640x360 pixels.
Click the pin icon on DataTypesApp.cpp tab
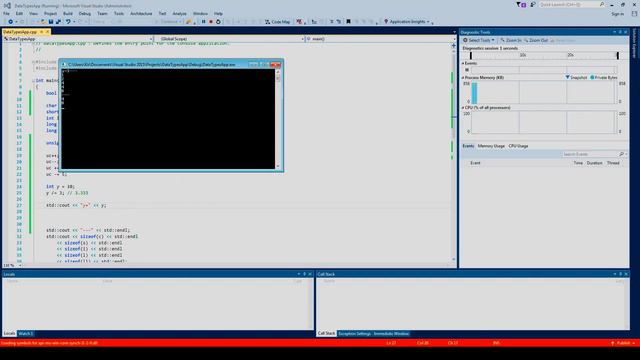(x=41, y=32)
